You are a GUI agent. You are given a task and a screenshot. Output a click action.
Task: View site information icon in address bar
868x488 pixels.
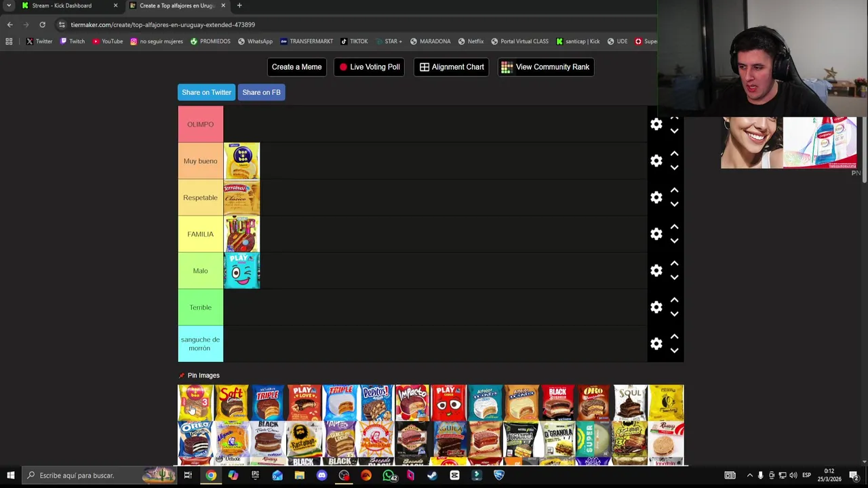(61, 24)
